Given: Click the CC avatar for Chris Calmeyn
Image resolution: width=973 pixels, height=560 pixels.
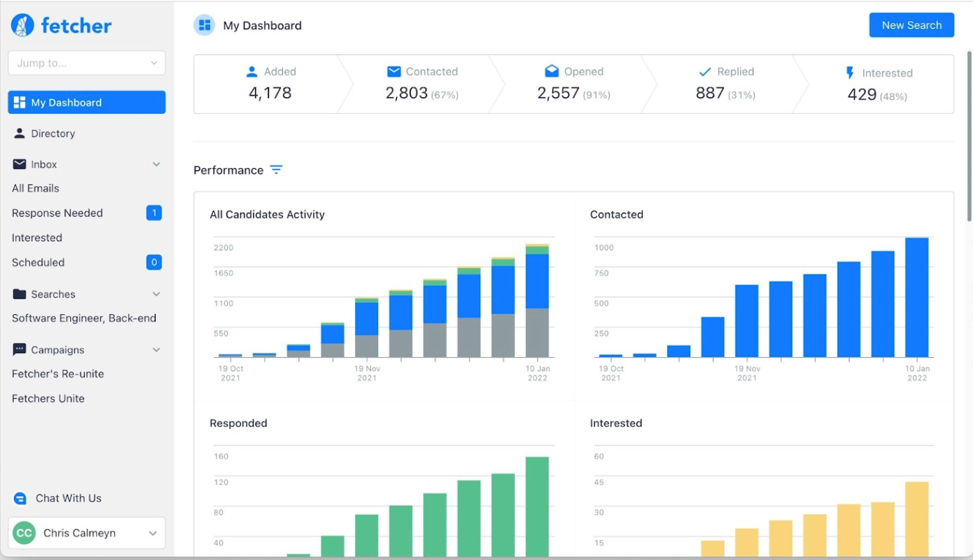Looking at the screenshot, I should point(24,534).
